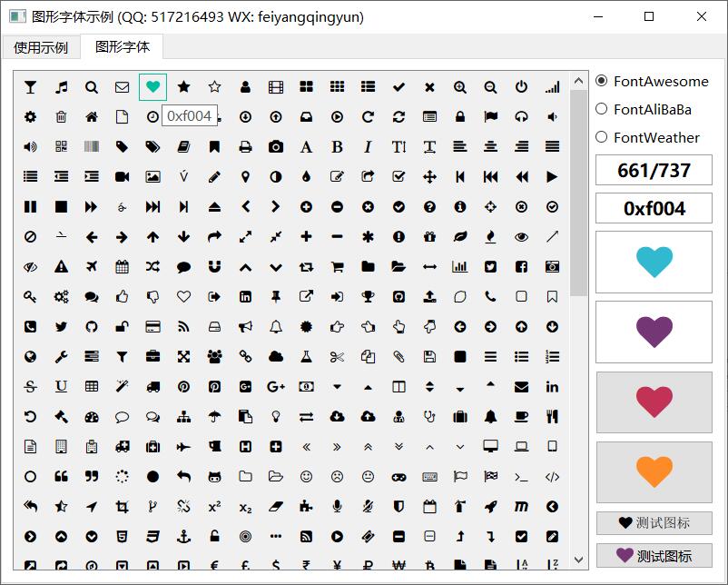The height and width of the screenshot is (585, 728).
Task: Select the power-off icon
Action: point(521,87)
